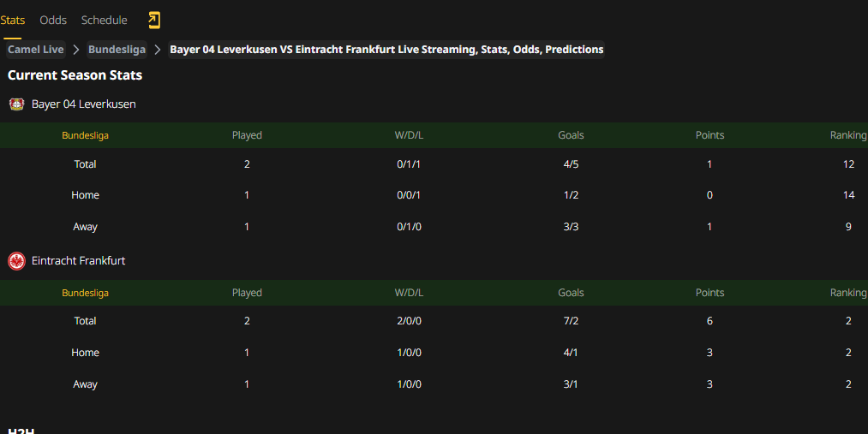Viewport: 868px width, 434px height.
Task: Click the Points header in Leverkusen table
Action: [x=709, y=135]
